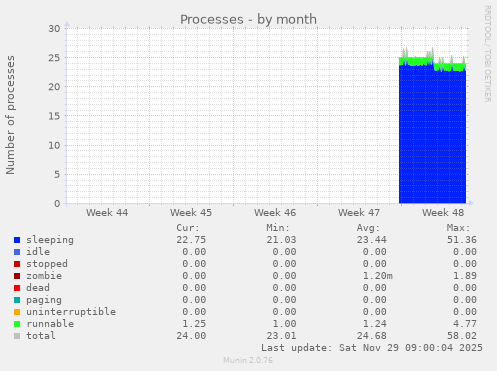Click the 'Week 46' axis label
This screenshot has width=497, height=371.
275,213
